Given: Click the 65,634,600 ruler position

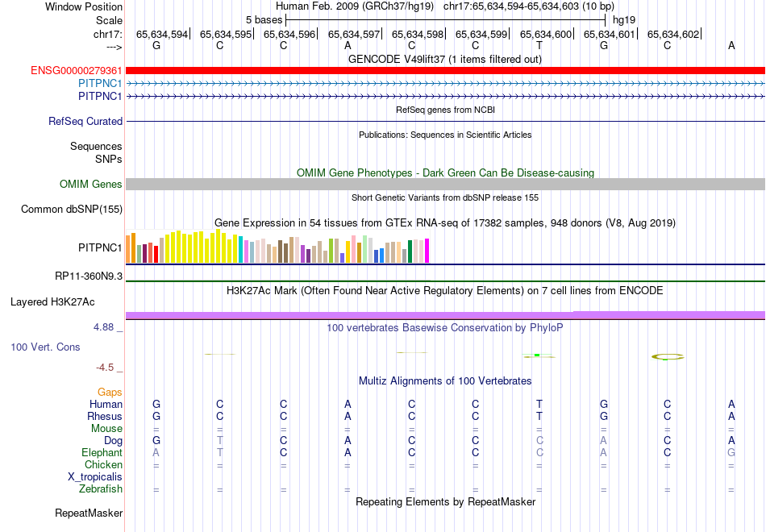Looking at the screenshot, I should (546, 34).
